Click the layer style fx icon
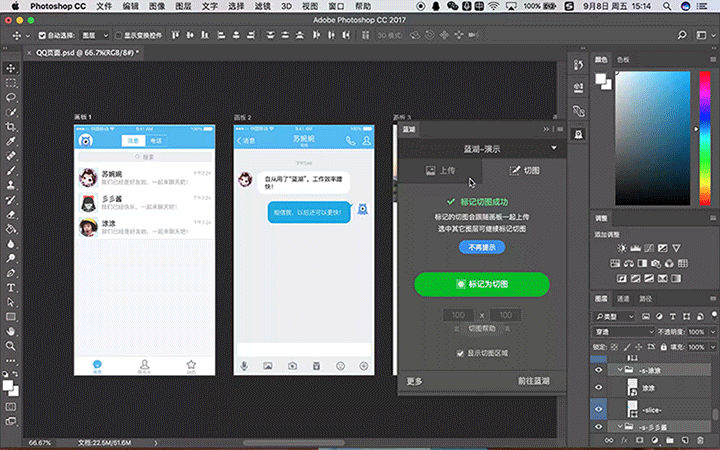 click(624, 440)
